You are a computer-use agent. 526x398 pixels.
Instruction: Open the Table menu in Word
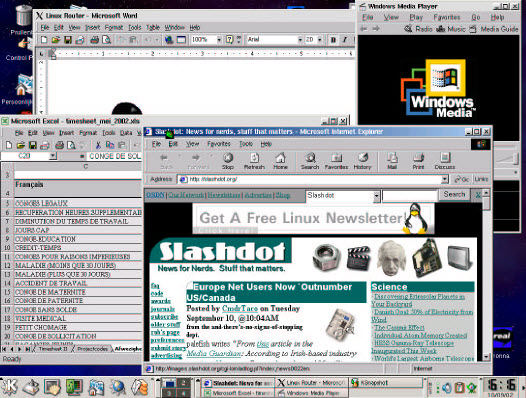coord(153,28)
